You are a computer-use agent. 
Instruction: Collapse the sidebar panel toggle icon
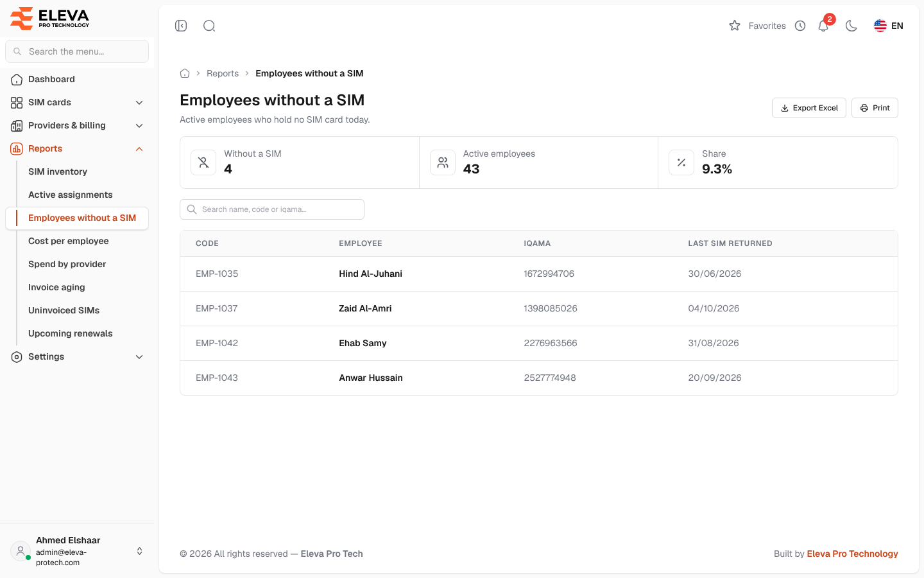tap(181, 26)
